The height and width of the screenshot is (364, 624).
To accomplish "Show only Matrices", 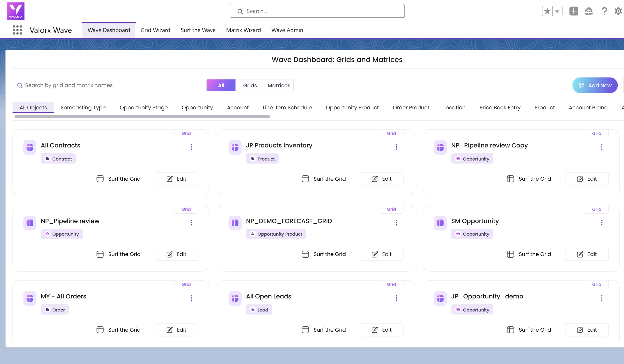I will pyautogui.click(x=279, y=85).
